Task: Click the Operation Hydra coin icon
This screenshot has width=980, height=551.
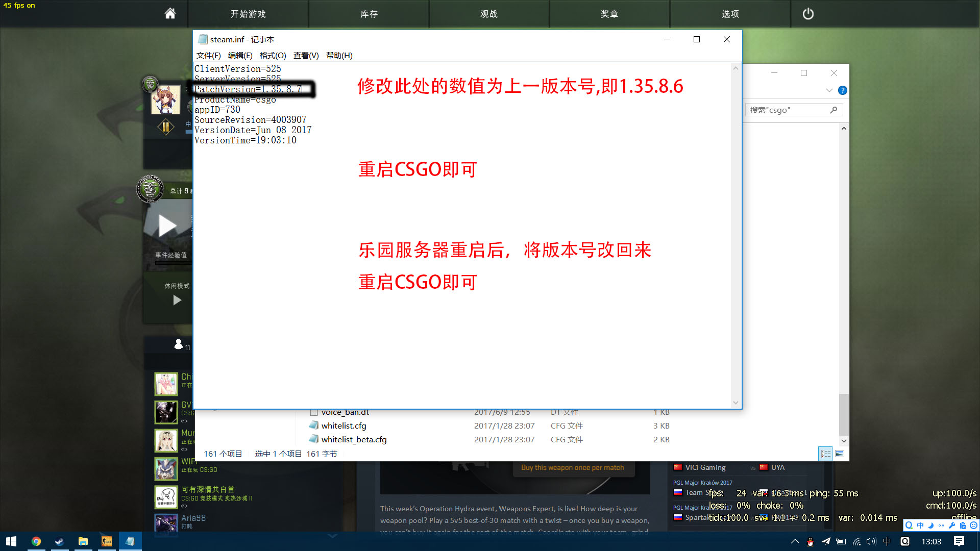Action: click(x=150, y=189)
